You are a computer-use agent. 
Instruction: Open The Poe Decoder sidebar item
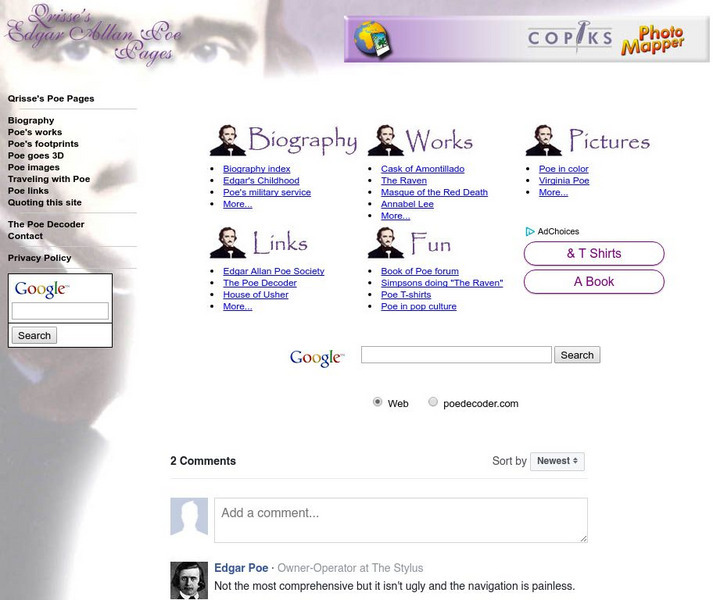[46, 225]
